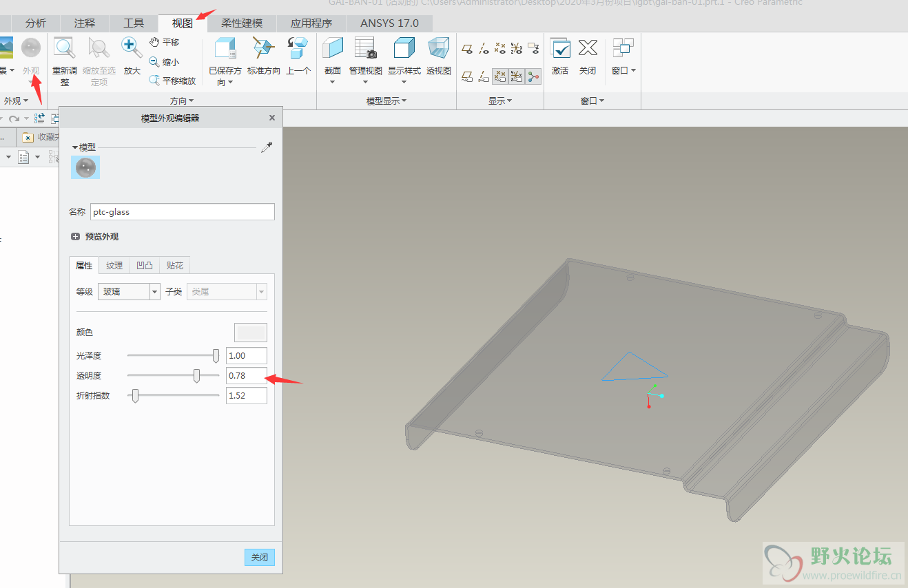The image size is (908, 588).
Task: Click the Activate (激活) window icon
Action: (560, 48)
